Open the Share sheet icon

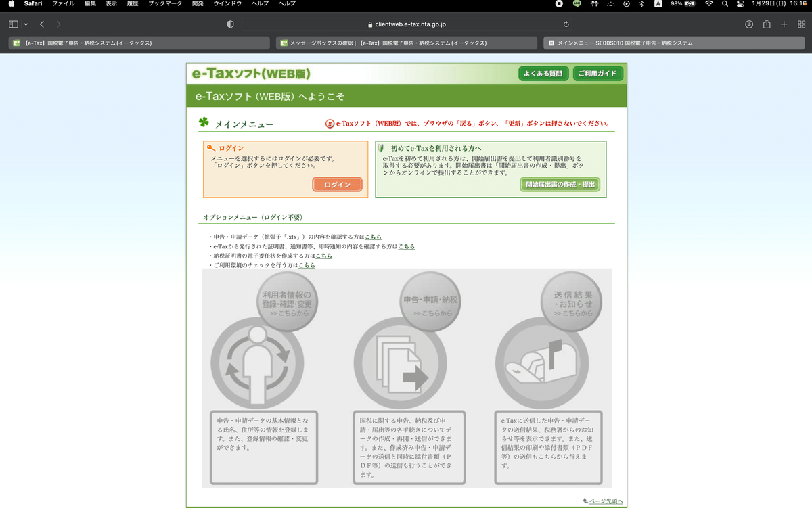[x=767, y=24]
